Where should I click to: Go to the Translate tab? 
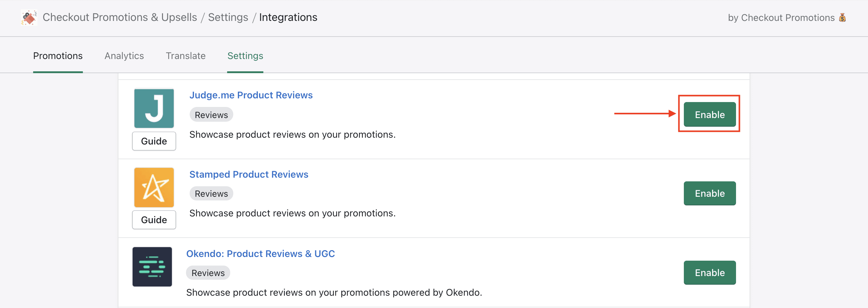tap(185, 56)
